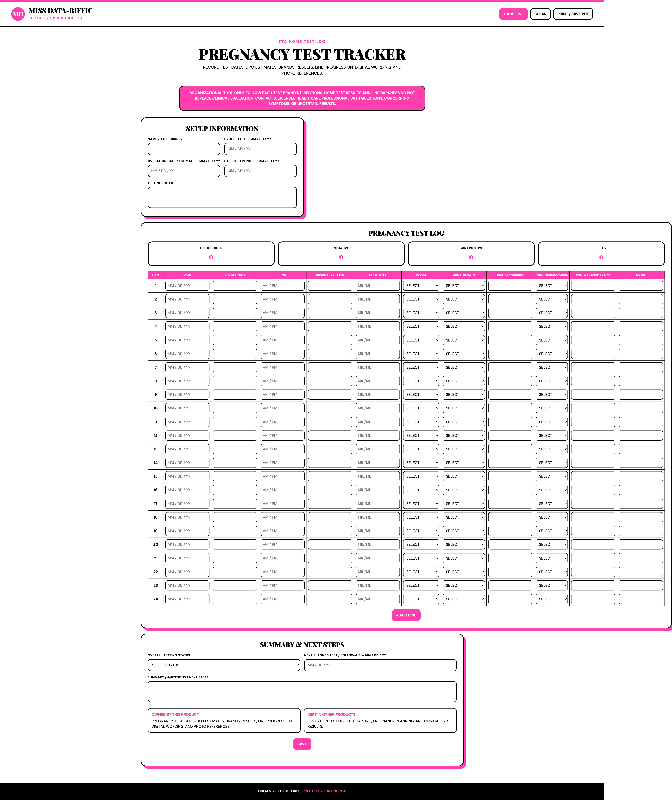Open Result dropdown in row 16
672x809 pixels.
(421, 490)
